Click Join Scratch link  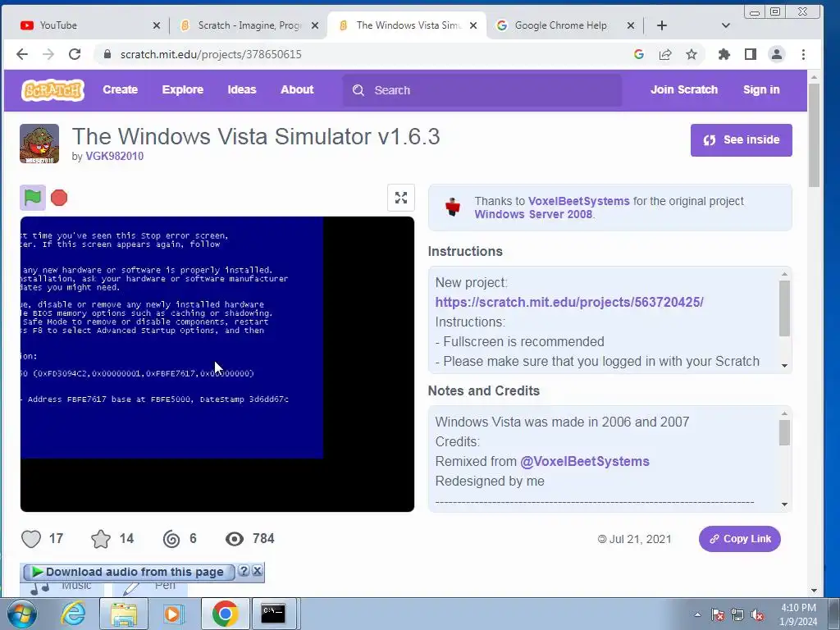(x=683, y=90)
